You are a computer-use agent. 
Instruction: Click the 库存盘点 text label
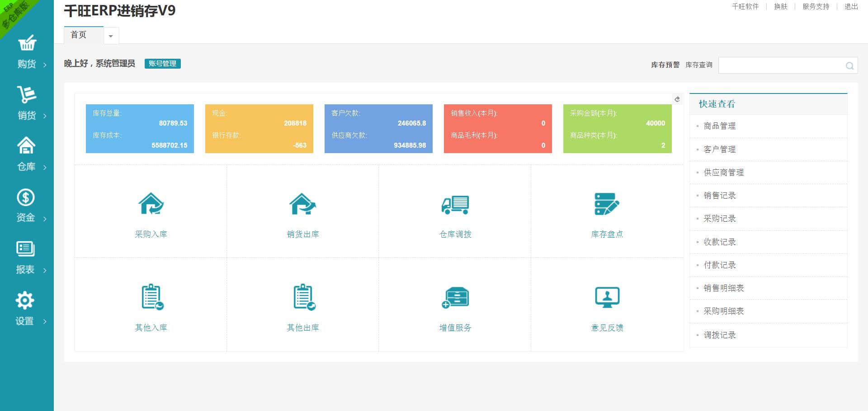tap(607, 234)
